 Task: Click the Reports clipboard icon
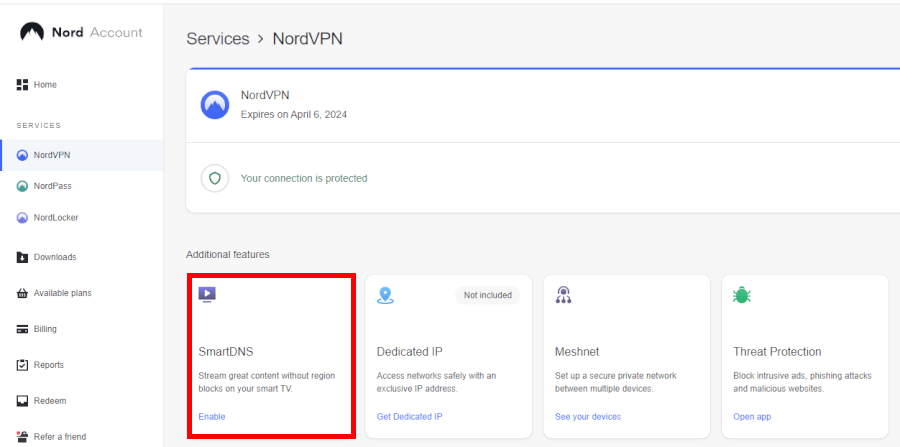coord(22,365)
